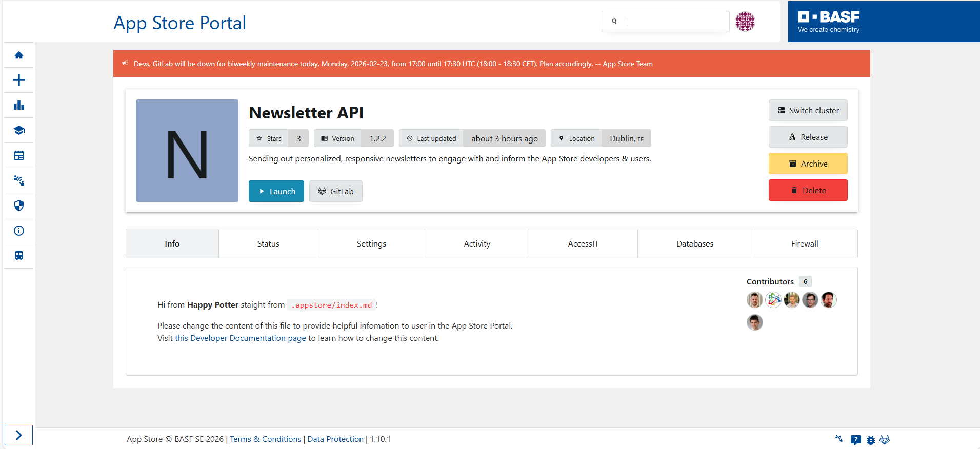Click the footer satellite dish icon

pyautogui.click(x=839, y=439)
